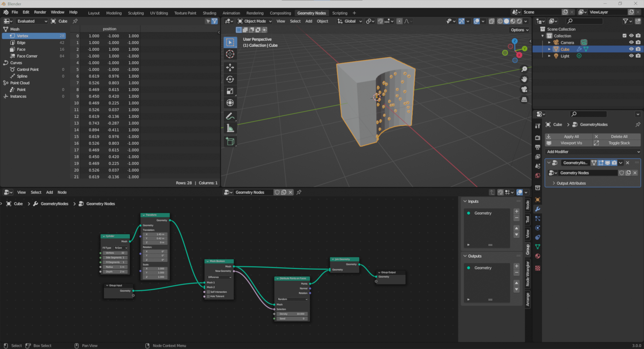Hide the Cube object in viewport
Viewport: 644px width, 349px height.
click(631, 49)
